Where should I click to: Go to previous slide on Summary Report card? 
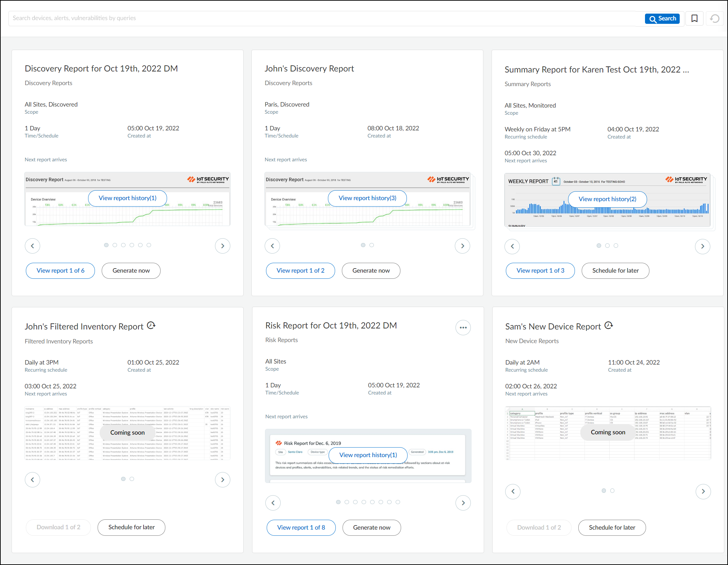[512, 246]
